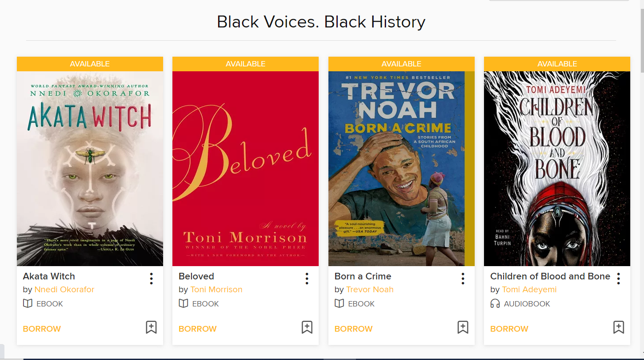
Task: Borrow the Children of Blood and Bone audiobook
Action: pyautogui.click(x=509, y=329)
